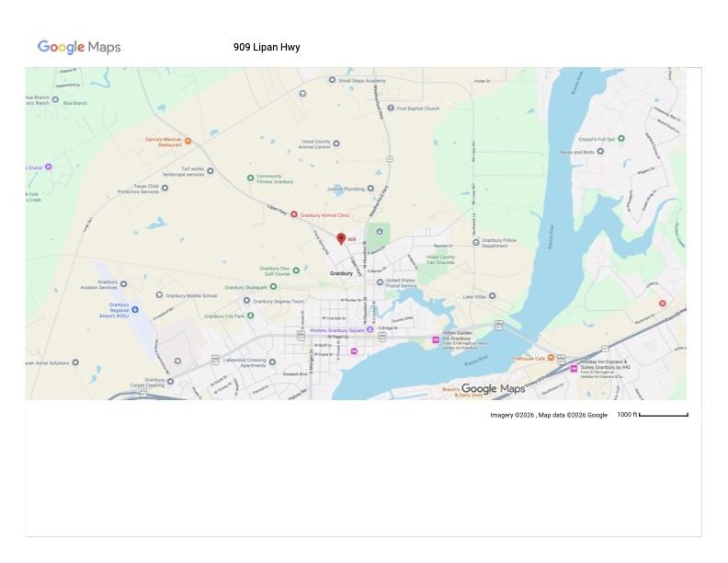The width and height of the screenshot is (728, 563).
Task: Click the United States Postal Service pin
Action: 380,282
